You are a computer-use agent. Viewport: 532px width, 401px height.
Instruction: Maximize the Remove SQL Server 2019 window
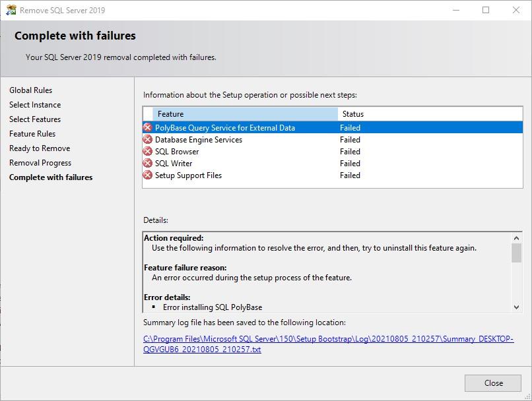(486, 10)
